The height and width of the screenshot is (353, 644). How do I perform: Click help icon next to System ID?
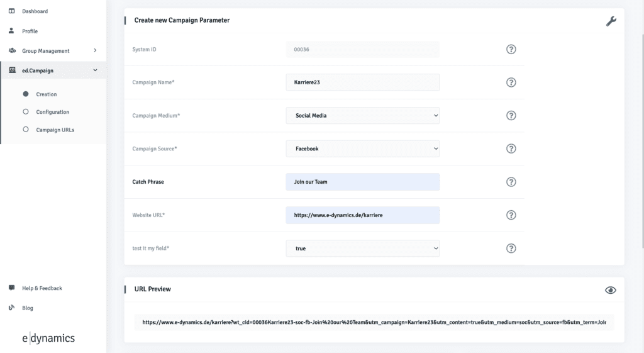[x=511, y=50]
